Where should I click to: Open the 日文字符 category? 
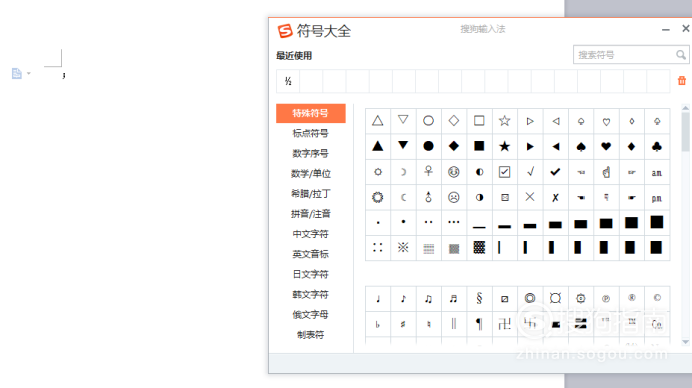coord(311,275)
